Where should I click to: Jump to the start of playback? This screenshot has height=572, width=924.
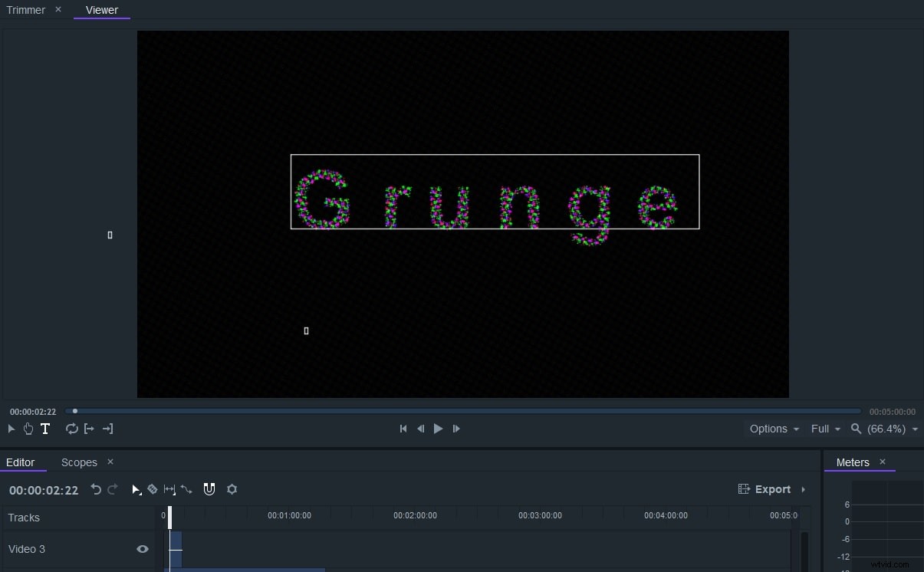[x=403, y=429]
